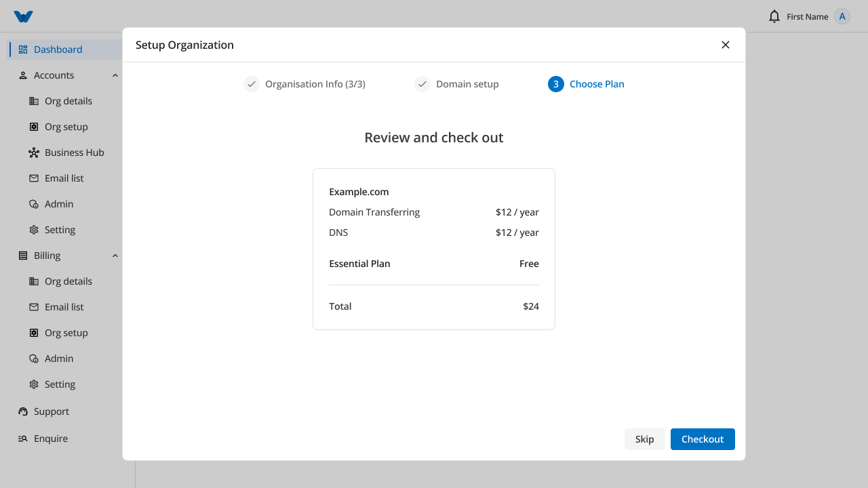Click the Enquire search icon
The width and height of the screenshot is (868, 488).
click(23, 439)
